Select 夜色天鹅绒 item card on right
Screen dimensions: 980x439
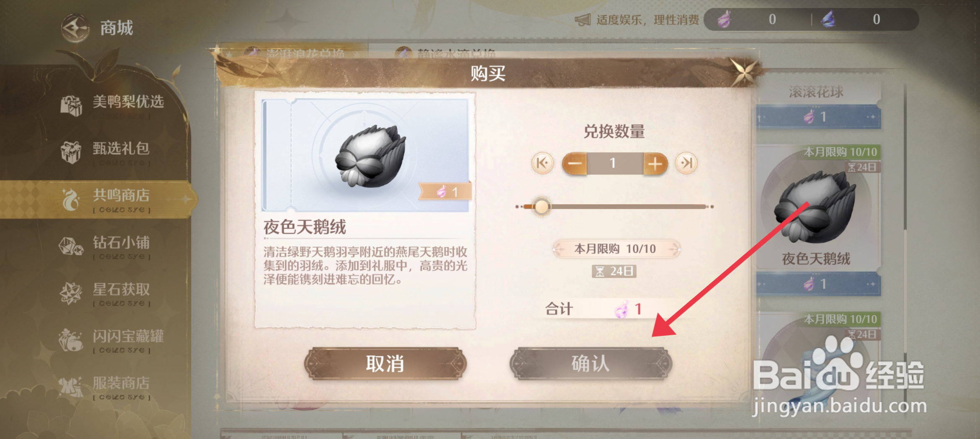[x=818, y=221]
